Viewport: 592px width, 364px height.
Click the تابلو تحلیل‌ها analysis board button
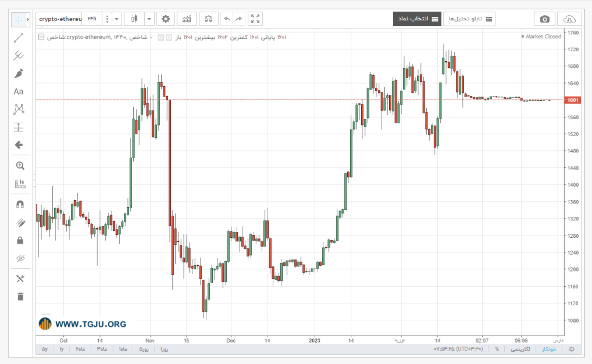pos(469,19)
